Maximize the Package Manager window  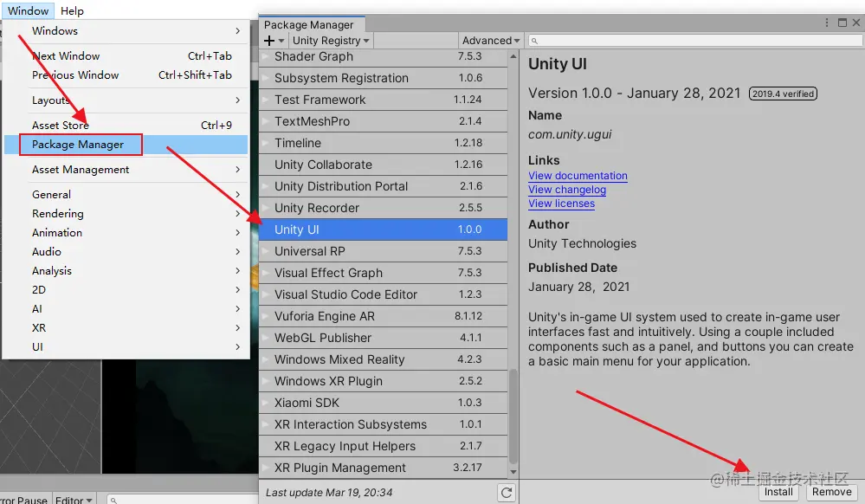(842, 23)
